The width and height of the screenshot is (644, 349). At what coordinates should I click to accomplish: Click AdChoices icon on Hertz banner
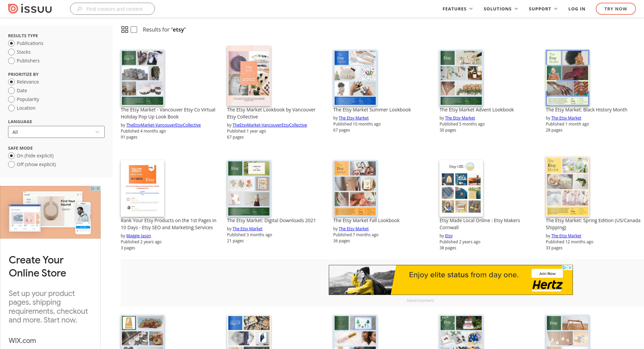click(565, 268)
